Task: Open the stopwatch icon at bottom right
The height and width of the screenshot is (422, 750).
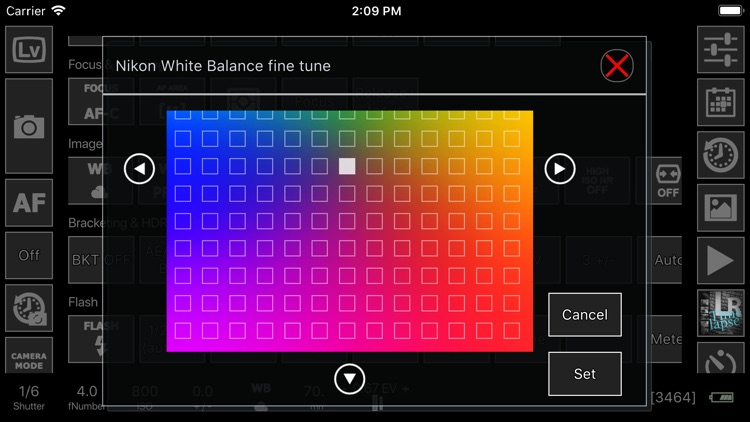Action: pyautogui.click(x=720, y=358)
